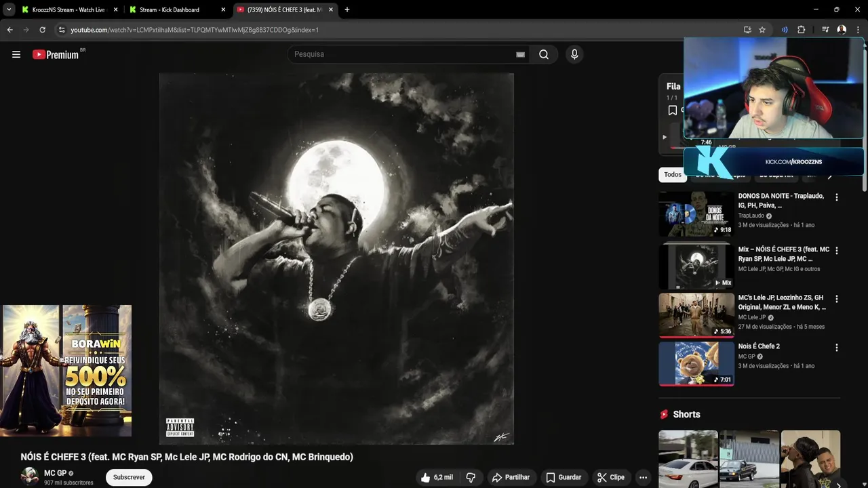Viewport: 868px width, 488px height.
Task: Open a new browser tab
Action: point(347,9)
